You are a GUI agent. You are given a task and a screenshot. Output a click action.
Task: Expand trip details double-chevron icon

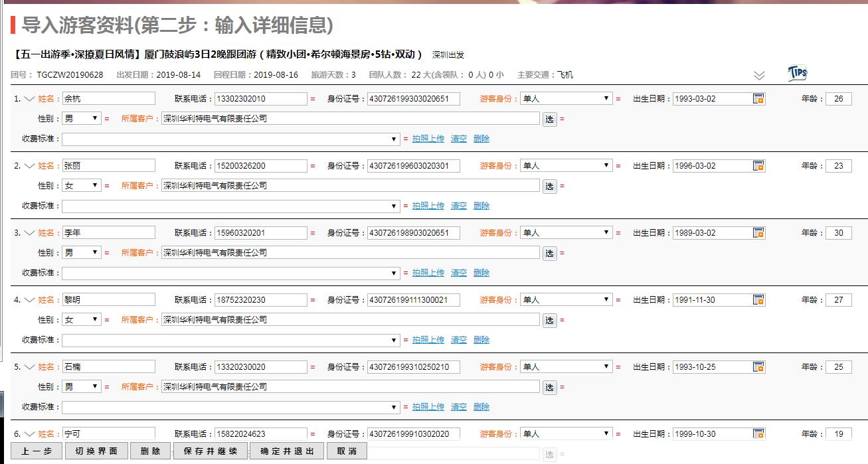tap(760, 75)
